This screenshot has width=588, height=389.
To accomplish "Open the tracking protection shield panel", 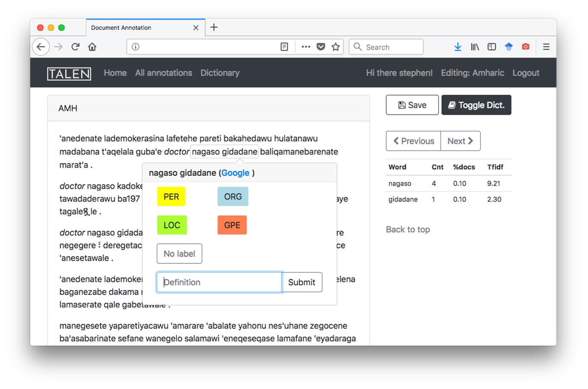I will (x=509, y=47).
